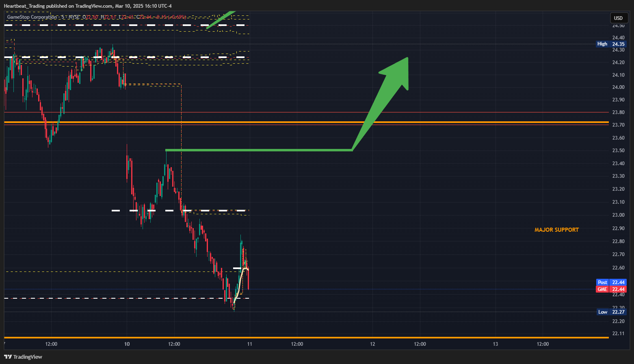Click the MAJOR SUPPORT text annotation

click(x=556, y=230)
